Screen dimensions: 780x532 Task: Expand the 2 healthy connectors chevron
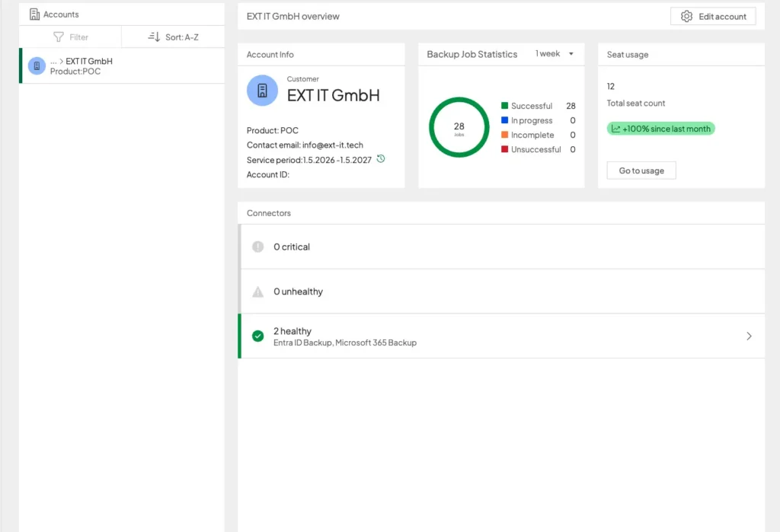(749, 336)
